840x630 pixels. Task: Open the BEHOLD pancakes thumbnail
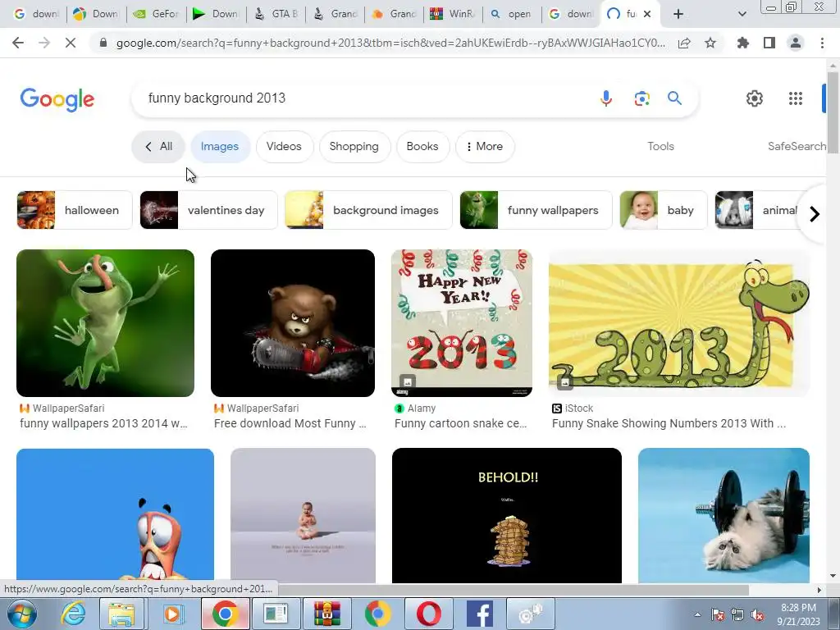(x=507, y=515)
